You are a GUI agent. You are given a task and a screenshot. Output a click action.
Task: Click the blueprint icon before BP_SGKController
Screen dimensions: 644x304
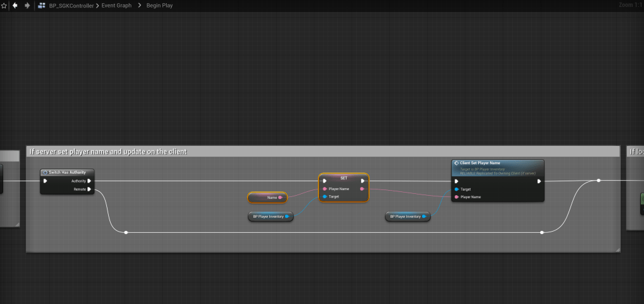pos(42,6)
